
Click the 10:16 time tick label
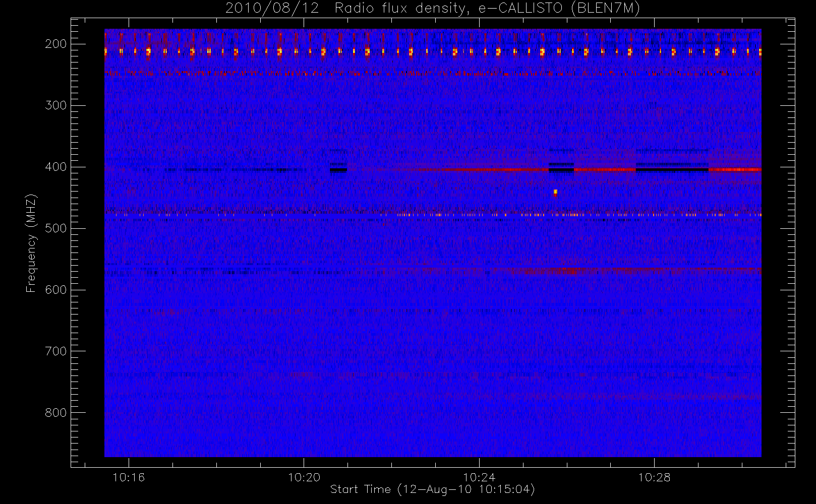coord(129,477)
